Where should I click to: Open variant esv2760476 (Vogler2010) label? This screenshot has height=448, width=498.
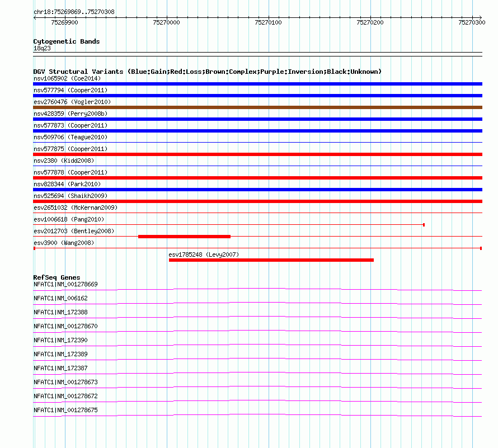(x=72, y=102)
